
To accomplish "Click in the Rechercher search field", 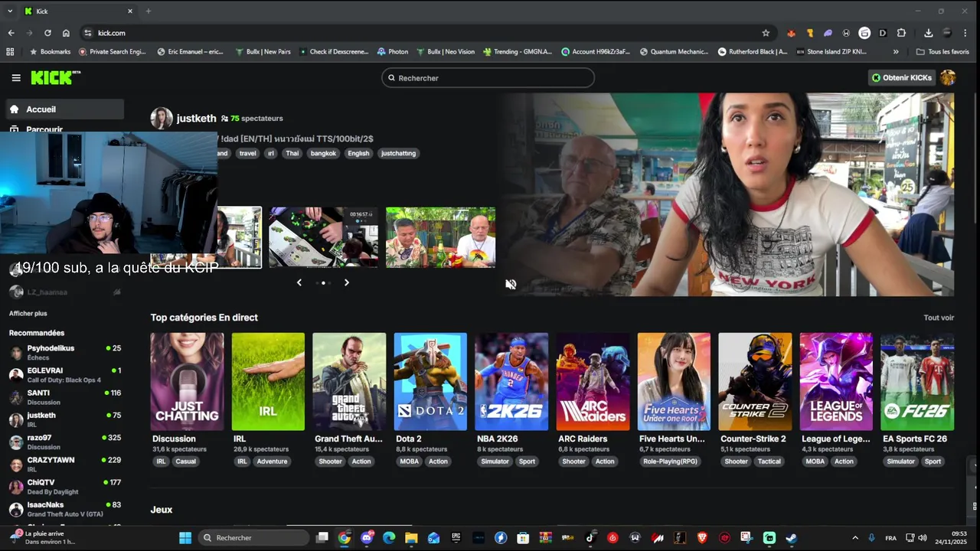I will [x=488, y=78].
